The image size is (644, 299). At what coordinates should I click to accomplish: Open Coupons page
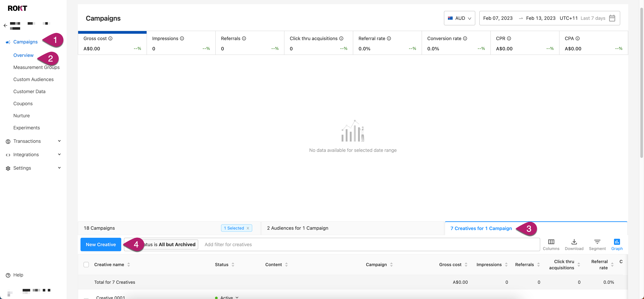(23, 104)
